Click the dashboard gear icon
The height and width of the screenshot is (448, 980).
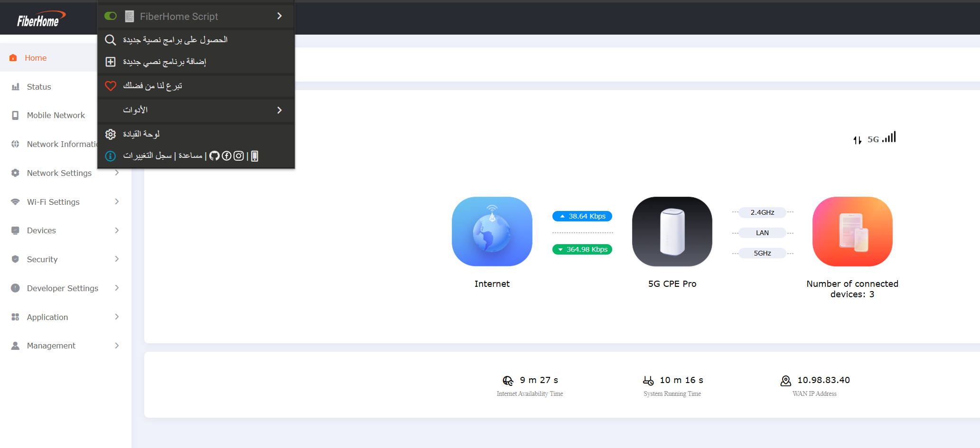tap(110, 134)
